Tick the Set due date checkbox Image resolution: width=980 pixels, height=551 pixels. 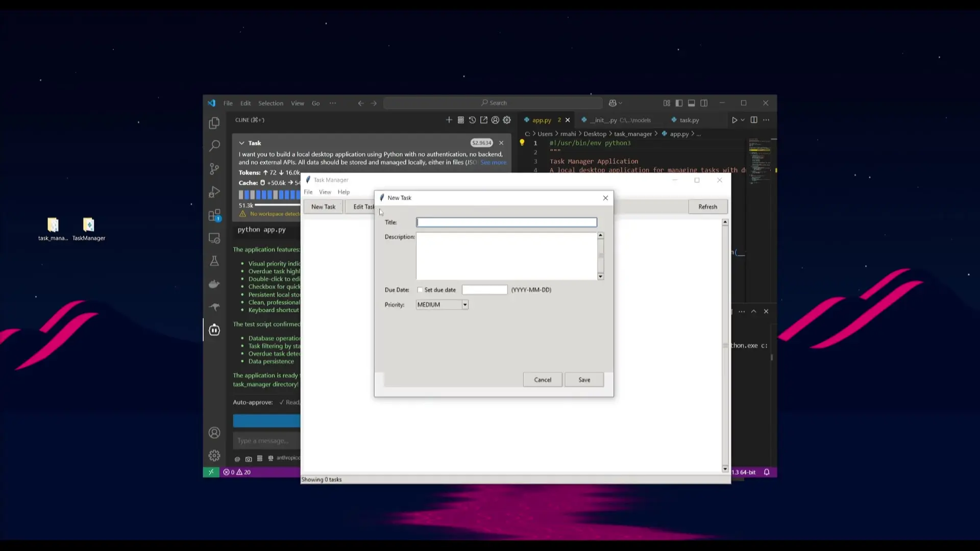tap(420, 290)
